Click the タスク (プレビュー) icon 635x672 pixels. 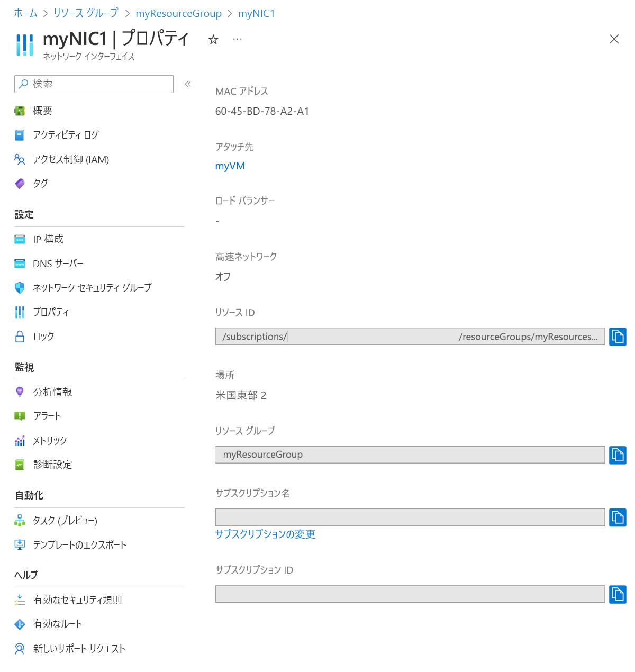pos(20,521)
